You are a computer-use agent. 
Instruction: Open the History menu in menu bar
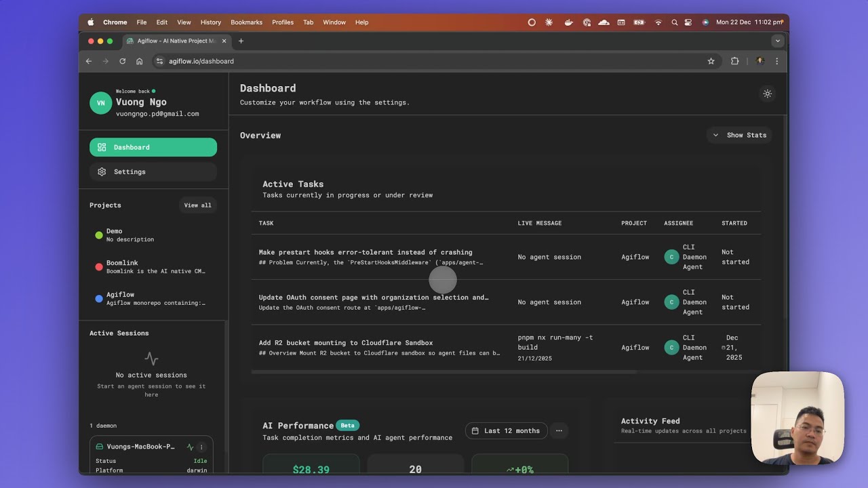click(x=211, y=22)
